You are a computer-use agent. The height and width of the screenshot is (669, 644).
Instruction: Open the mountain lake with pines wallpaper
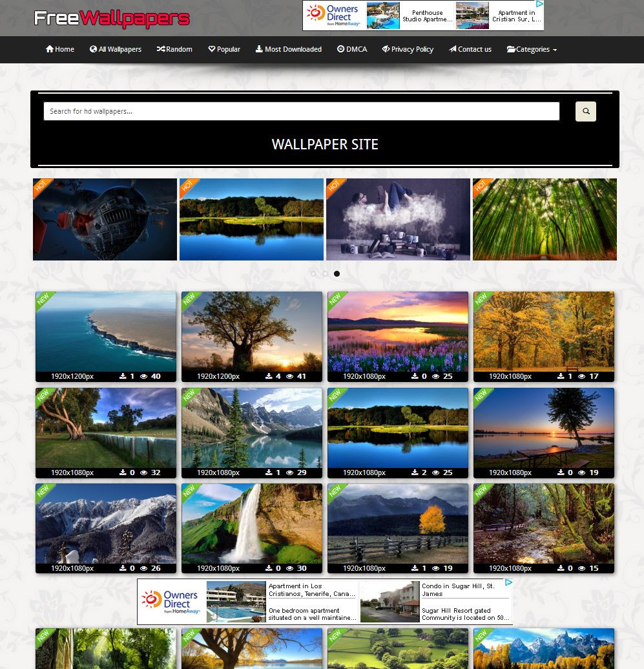pos(252,428)
